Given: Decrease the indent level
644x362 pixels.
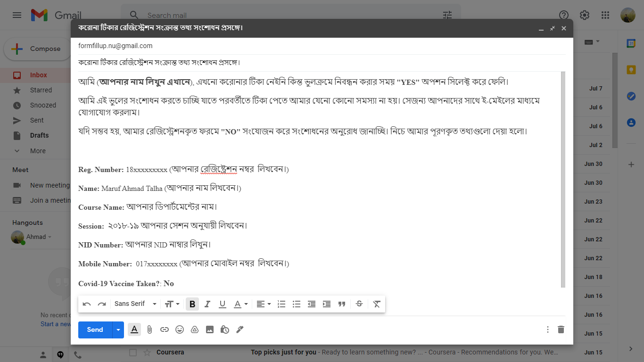Looking at the screenshot, I should click(x=312, y=304).
